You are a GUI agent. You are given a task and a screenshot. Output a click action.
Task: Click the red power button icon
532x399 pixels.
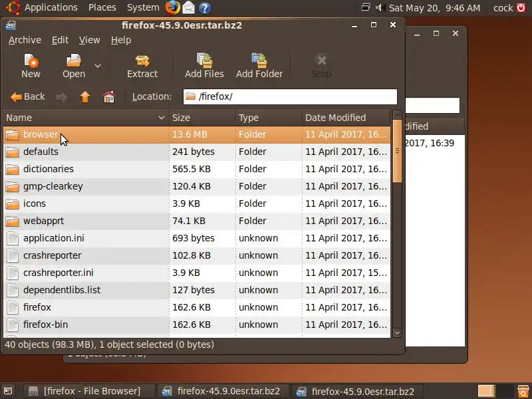[521, 7]
